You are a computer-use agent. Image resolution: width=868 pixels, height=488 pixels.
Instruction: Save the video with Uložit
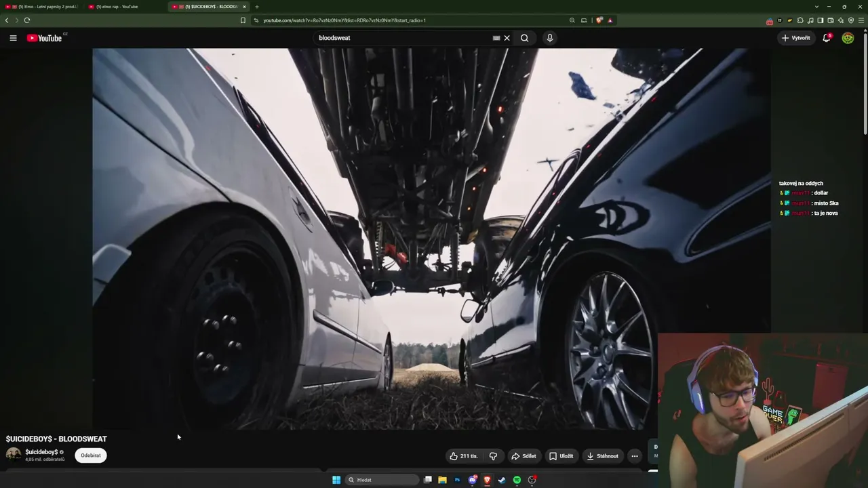coord(561,456)
